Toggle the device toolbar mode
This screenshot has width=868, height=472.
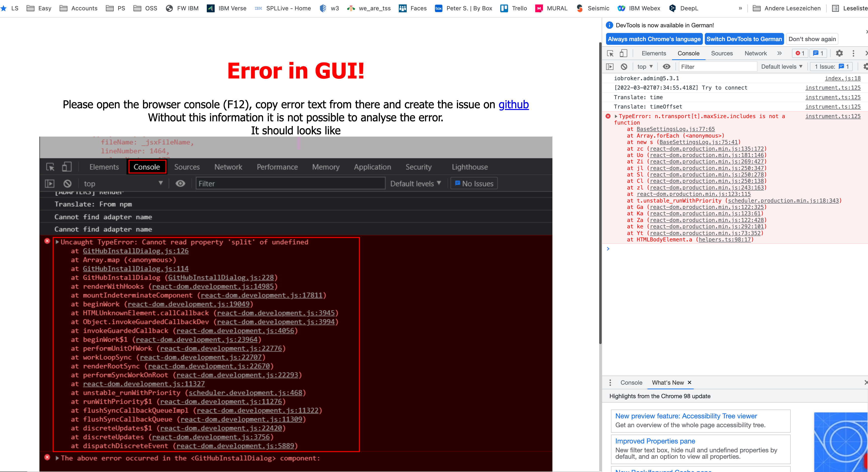(624, 53)
